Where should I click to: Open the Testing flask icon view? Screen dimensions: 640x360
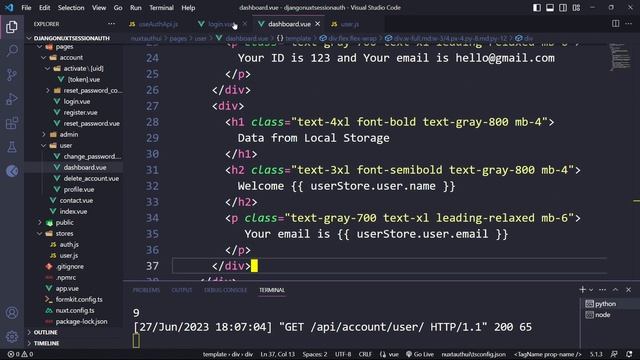click(x=12, y=147)
